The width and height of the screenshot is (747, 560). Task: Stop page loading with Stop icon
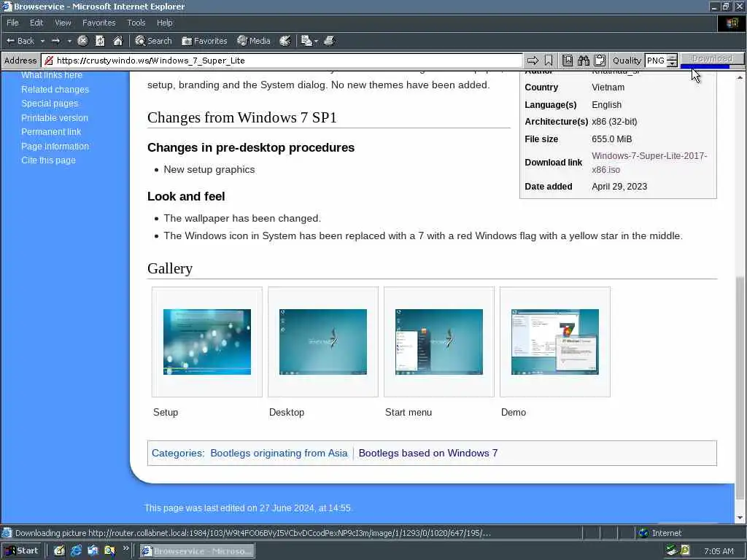point(82,41)
